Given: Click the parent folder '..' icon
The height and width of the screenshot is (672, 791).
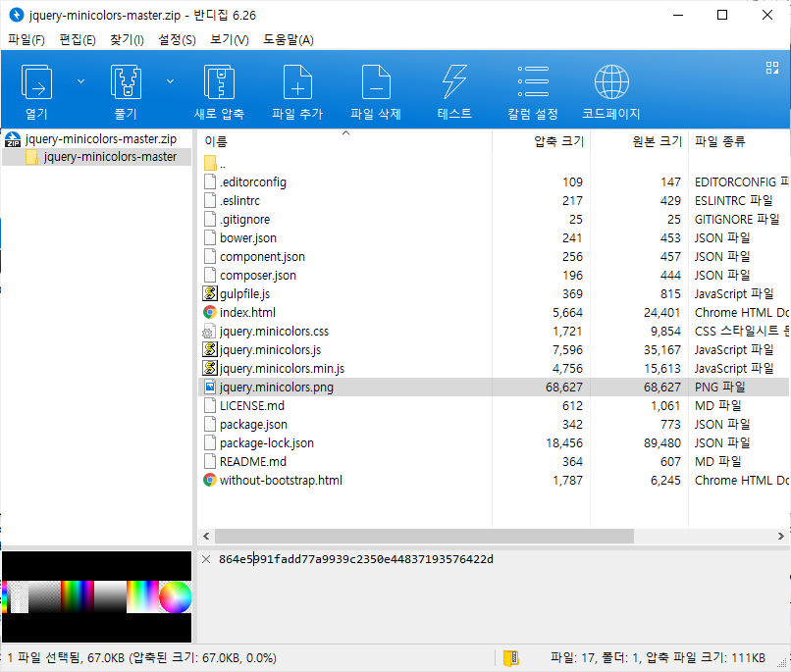Looking at the screenshot, I should [x=210, y=163].
